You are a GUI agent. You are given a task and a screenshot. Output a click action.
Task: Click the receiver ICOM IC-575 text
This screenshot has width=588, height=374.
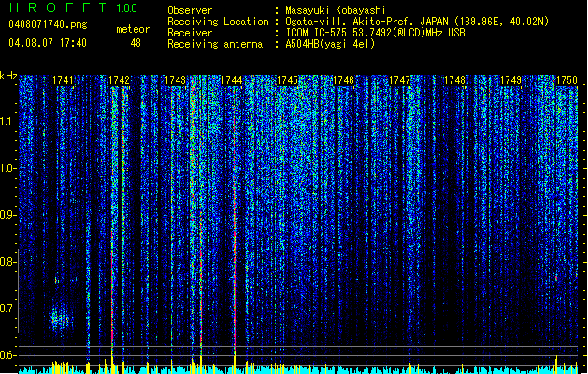coord(375,33)
